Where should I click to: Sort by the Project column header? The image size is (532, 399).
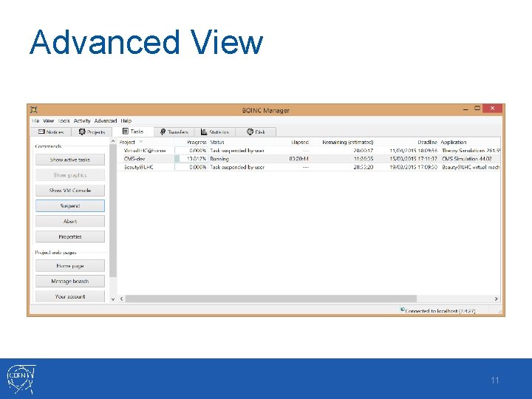[x=146, y=142]
